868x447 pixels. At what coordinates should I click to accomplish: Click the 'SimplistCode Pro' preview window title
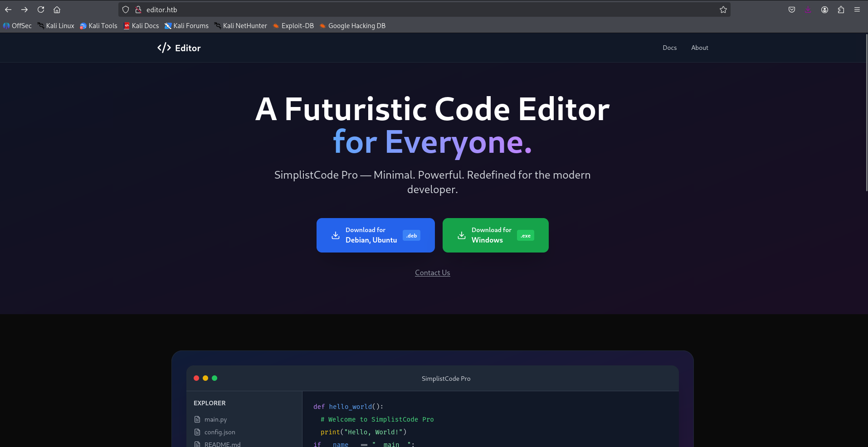pyautogui.click(x=446, y=379)
